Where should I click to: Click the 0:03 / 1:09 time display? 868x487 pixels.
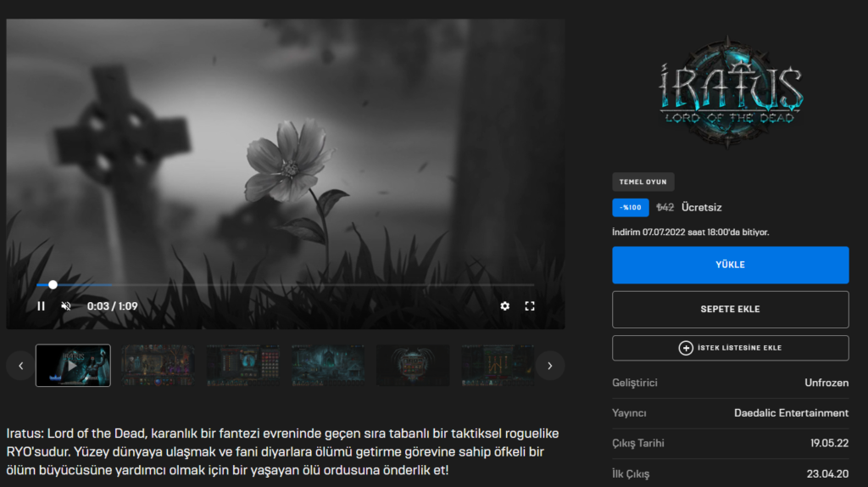pos(113,305)
